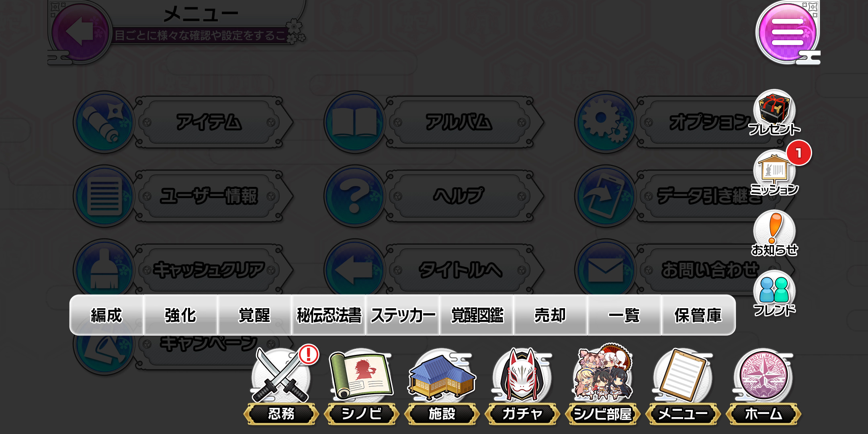Open the フレンド friends icon
The image size is (868, 434).
coord(774,293)
